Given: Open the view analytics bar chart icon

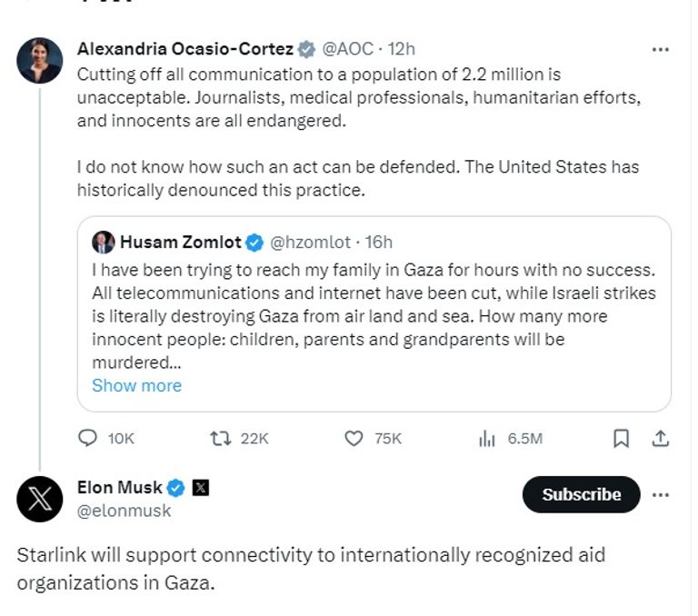Looking at the screenshot, I should (x=487, y=438).
